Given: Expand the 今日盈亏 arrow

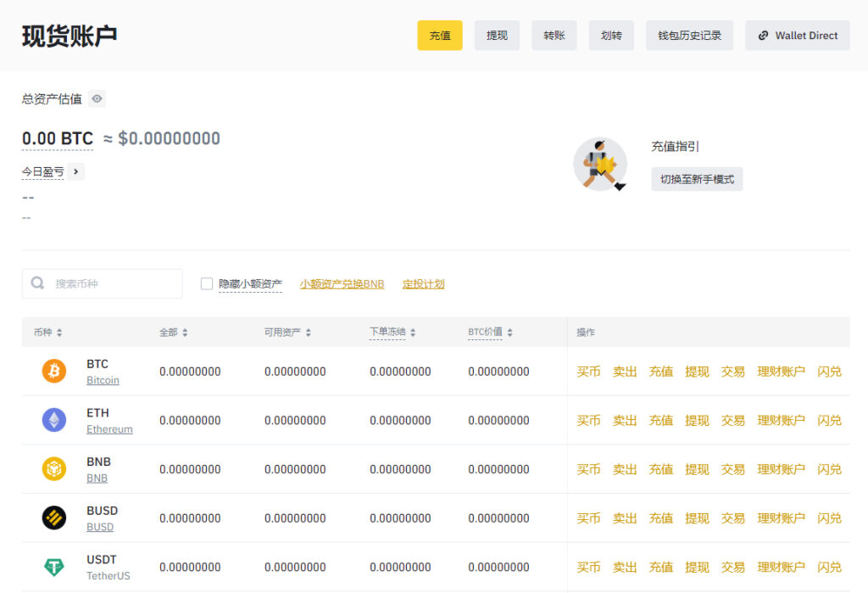Looking at the screenshot, I should tap(76, 172).
